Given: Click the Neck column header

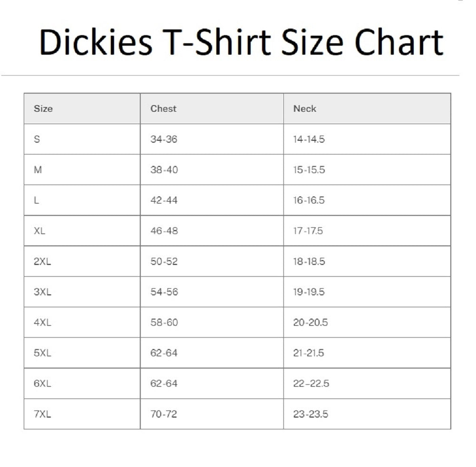Looking at the screenshot, I should (304, 108).
